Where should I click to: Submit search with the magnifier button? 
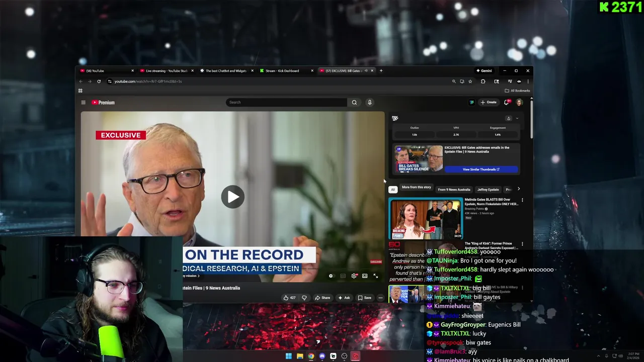coord(354,103)
